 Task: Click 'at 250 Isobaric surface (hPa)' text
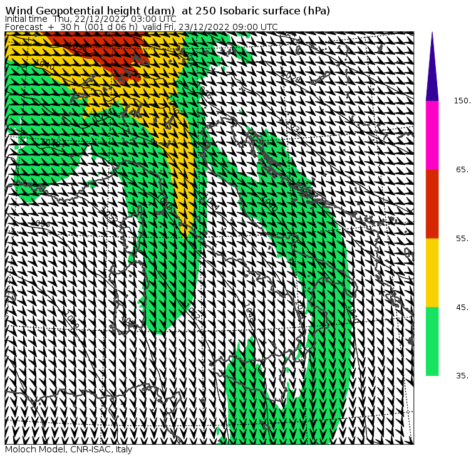click(256, 11)
